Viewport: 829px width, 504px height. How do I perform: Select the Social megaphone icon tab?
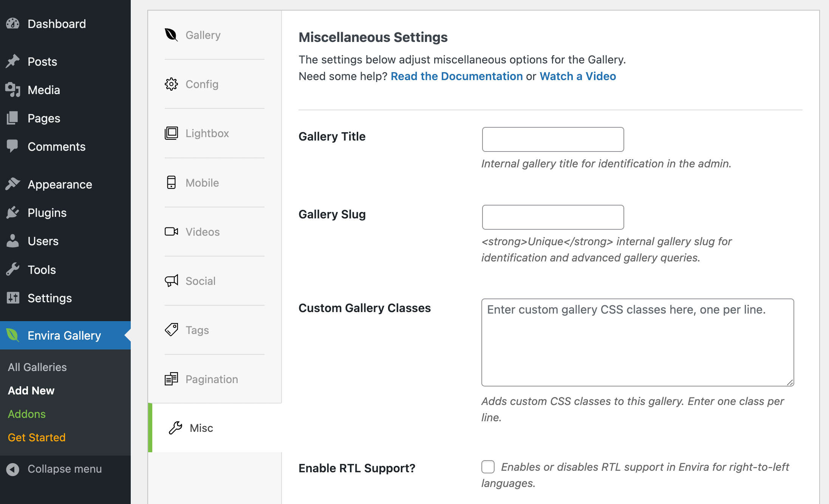tap(171, 281)
